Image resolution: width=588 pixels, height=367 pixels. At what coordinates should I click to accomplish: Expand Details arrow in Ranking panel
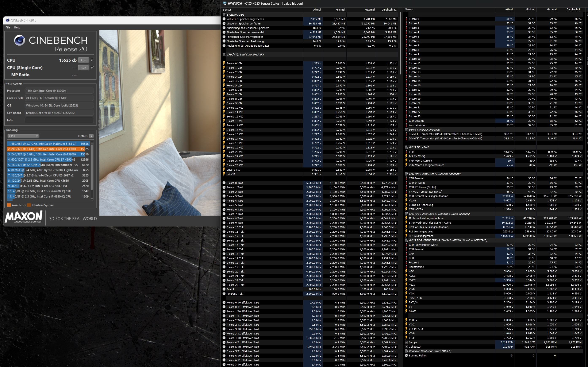91,136
